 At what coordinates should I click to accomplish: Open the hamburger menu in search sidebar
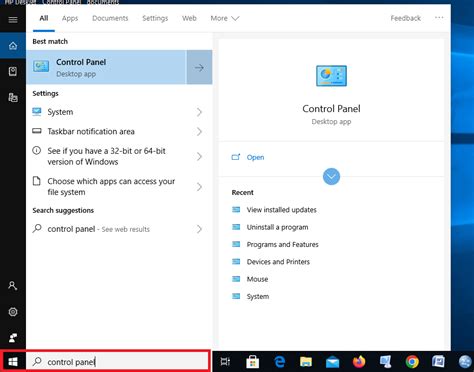(13, 20)
